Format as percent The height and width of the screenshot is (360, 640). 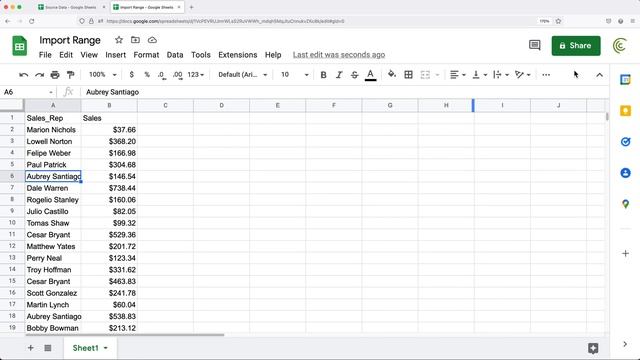coord(147,75)
